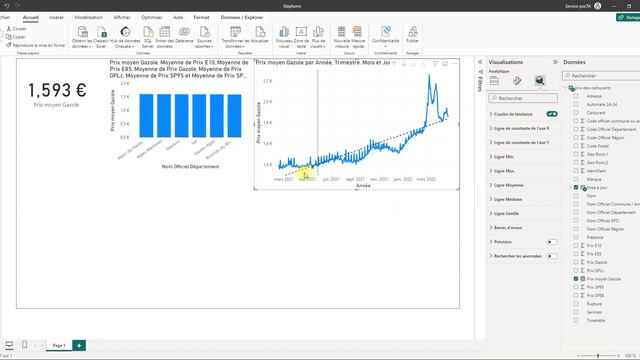The image size is (640, 360).
Task: Click the zoom slider handle in status bar
Action: coord(598,356)
